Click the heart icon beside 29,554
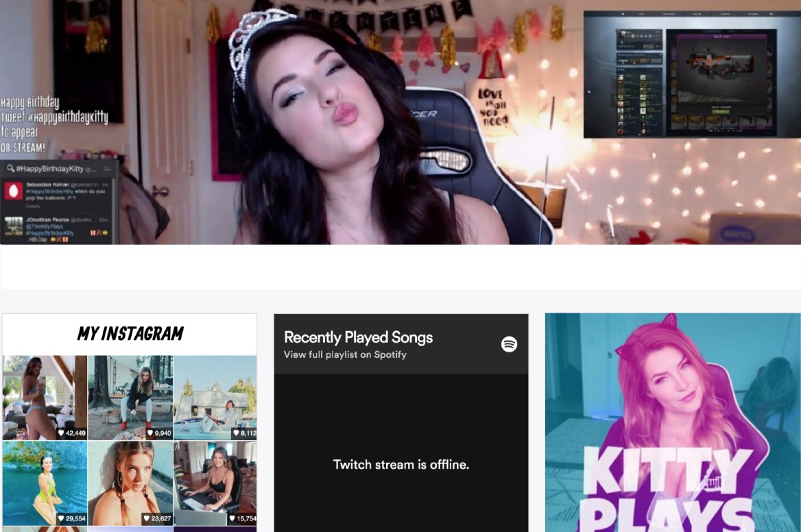The height and width of the screenshot is (532, 801). pos(61,518)
